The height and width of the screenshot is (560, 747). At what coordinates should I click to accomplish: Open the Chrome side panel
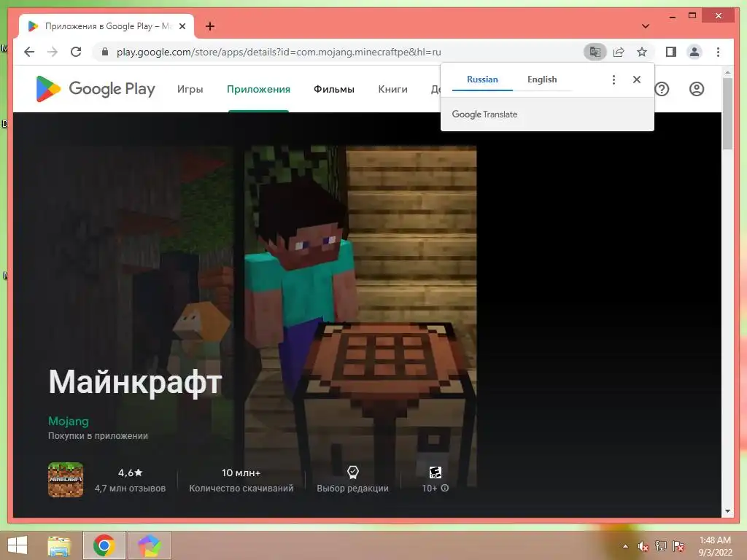(x=671, y=52)
